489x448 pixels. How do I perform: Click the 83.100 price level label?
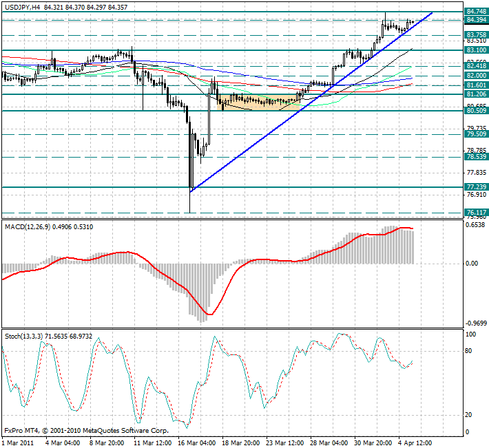point(476,50)
